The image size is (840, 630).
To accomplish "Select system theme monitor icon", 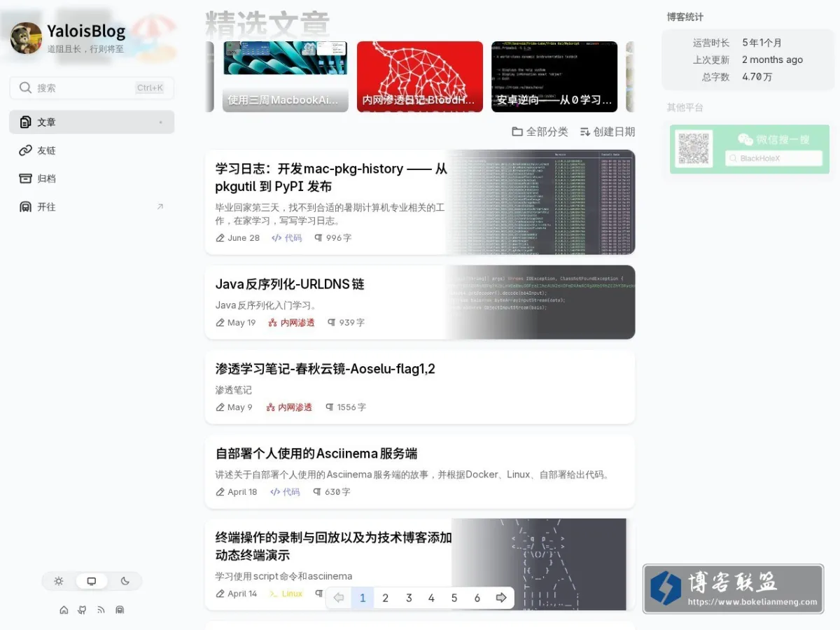I will pos(92,581).
